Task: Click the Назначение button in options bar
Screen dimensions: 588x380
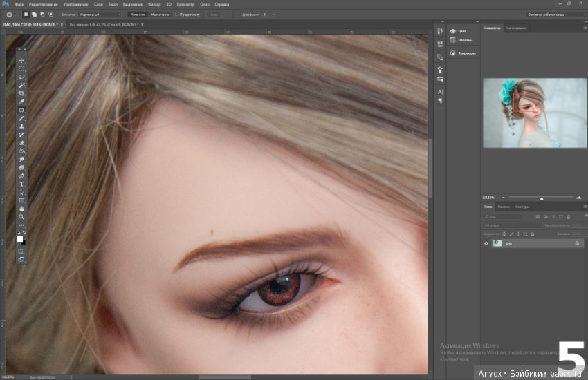Action: point(160,15)
